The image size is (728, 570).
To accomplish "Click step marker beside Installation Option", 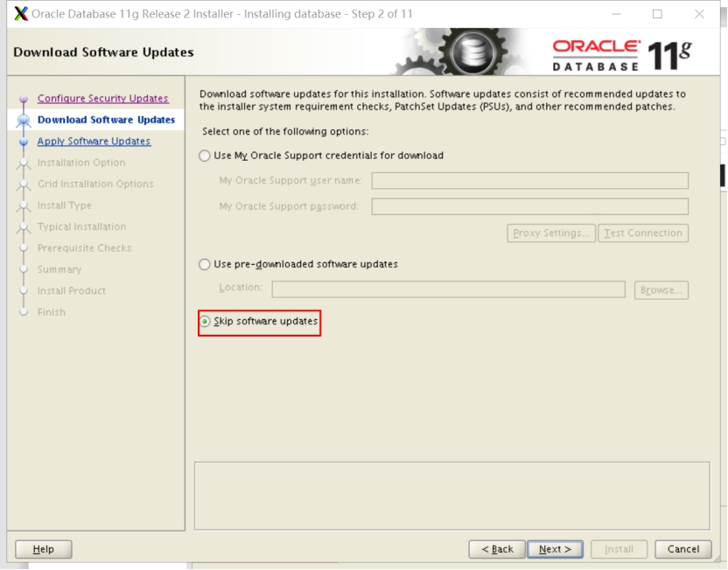I will click(x=24, y=163).
